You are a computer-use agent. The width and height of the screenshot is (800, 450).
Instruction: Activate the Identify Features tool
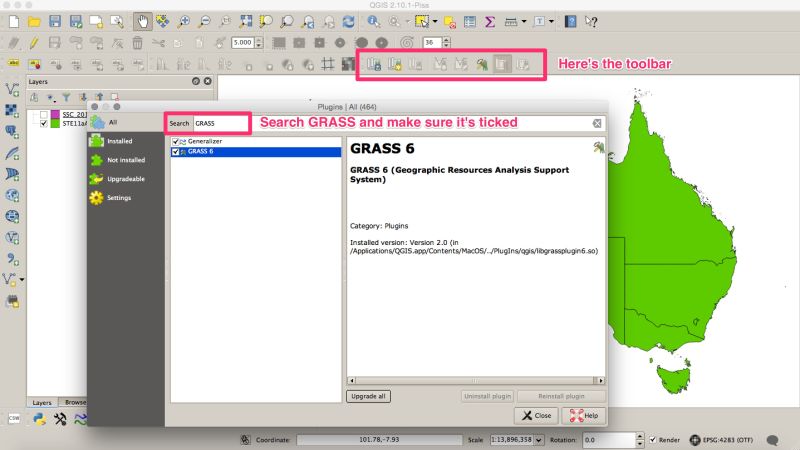373,21
